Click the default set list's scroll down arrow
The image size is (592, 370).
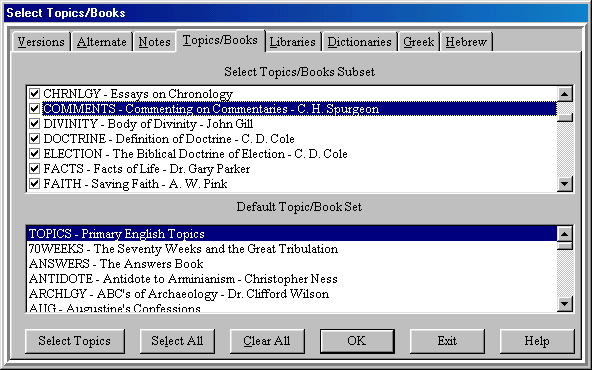click(565, 304)
